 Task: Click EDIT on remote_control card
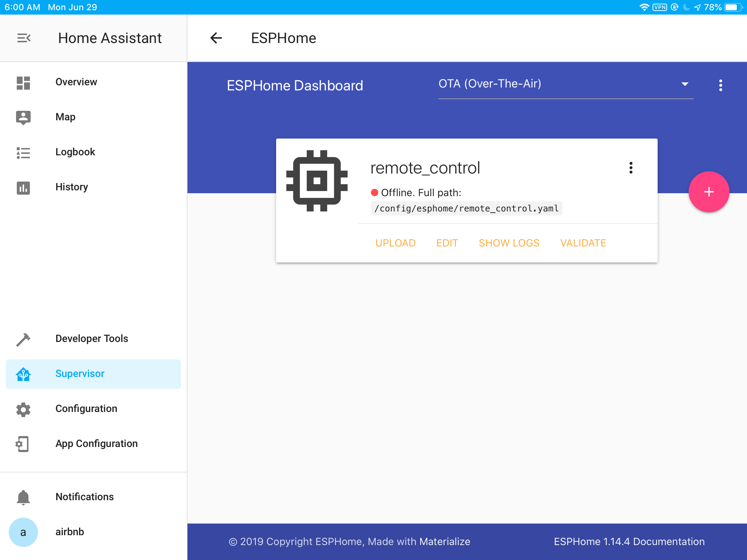[x=447, y=243]
